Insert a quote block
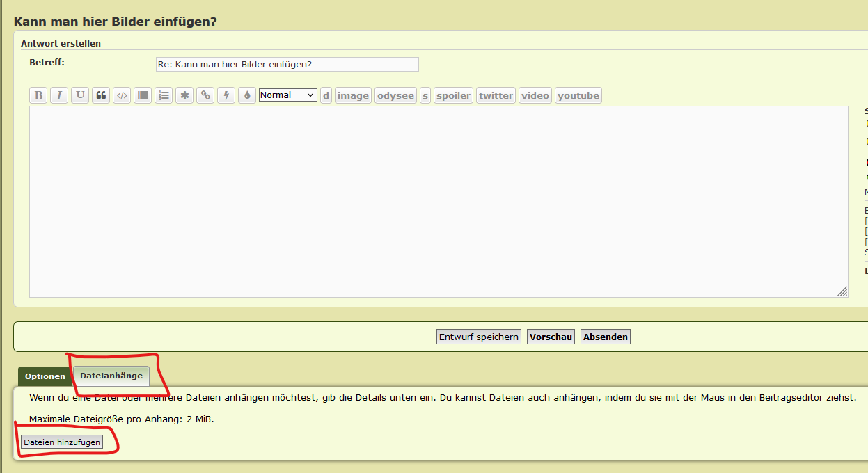This screenshot has width=868, height=473. tap(101, 95)
